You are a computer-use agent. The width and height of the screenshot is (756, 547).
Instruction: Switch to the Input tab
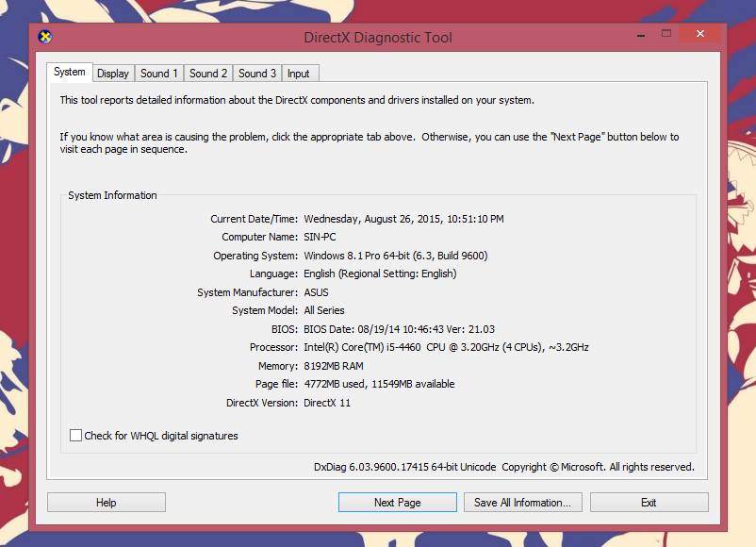299,74
